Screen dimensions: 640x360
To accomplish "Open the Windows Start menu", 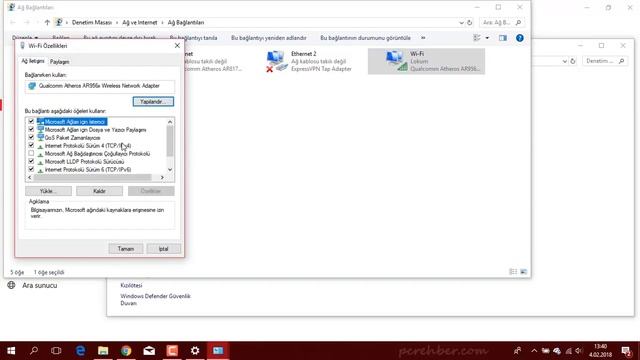I will (x=11, y=351).
